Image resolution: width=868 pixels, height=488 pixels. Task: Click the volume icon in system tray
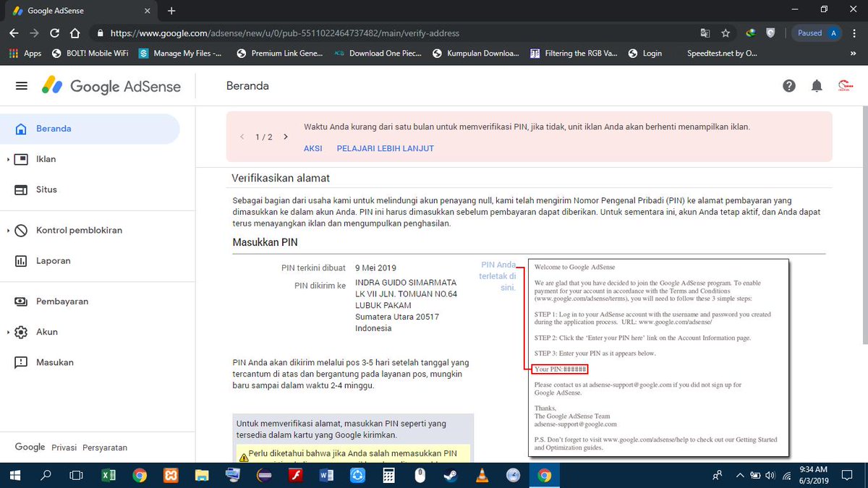point(770,476)
